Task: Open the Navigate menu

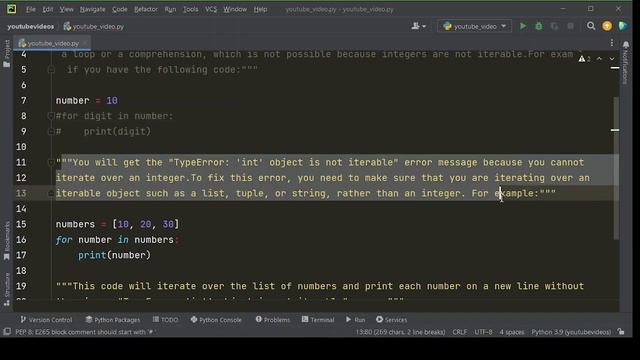Action: click(92, 9)
